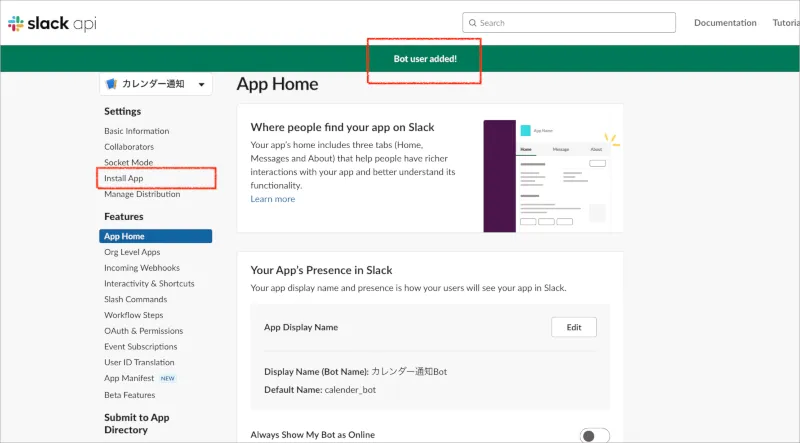Click the search magnifier icon
Image resolution: width=800 pixels, height=443 pixels.
coord(472,23)
